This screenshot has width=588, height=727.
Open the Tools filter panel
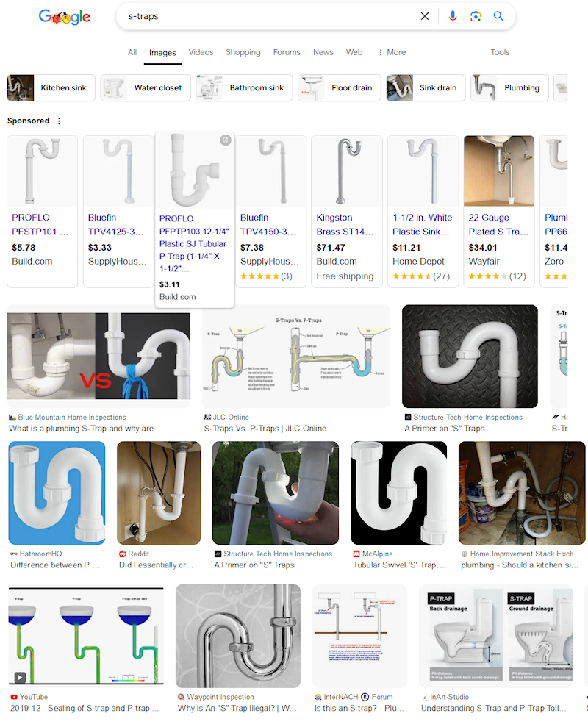pyautogui.click(x=500, y=52)
